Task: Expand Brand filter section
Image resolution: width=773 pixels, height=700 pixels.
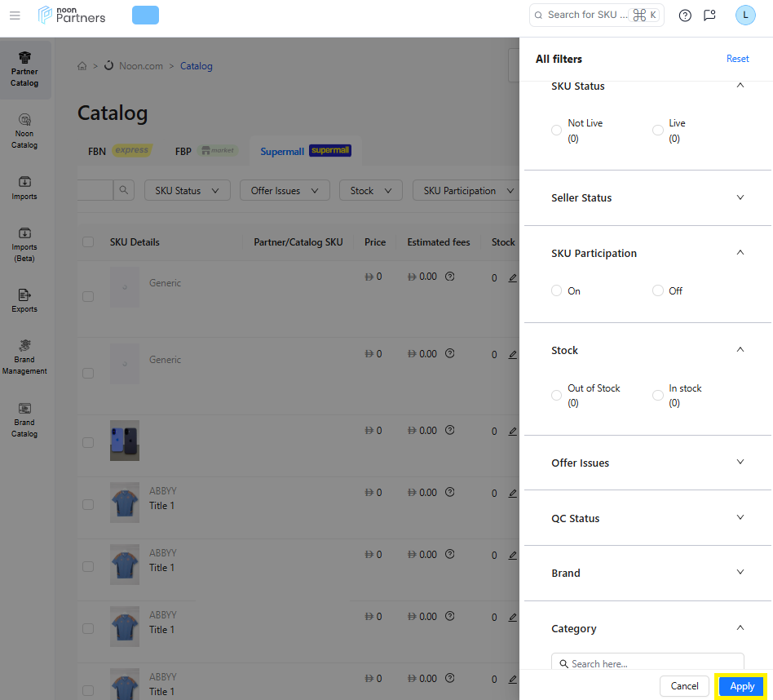Action: click(740, 572)
